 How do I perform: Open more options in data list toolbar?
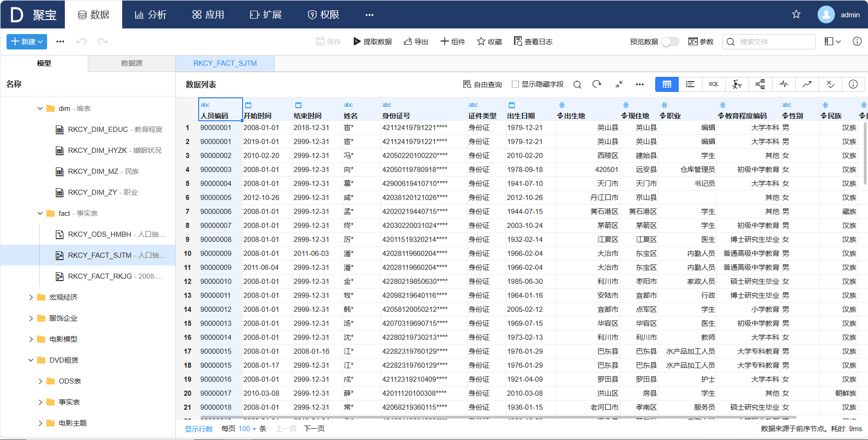[640, 84]
